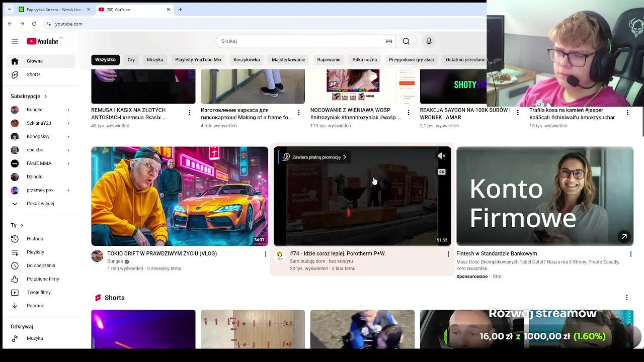Select the Piłka nożna filter chip
644x362 pixels.
(x=365, y=60)
